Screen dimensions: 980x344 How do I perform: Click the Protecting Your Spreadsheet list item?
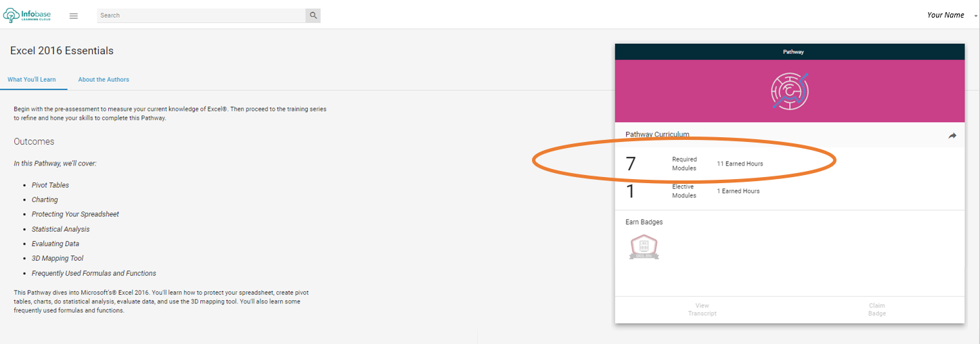pyautogui.click(x=75, y=214)
